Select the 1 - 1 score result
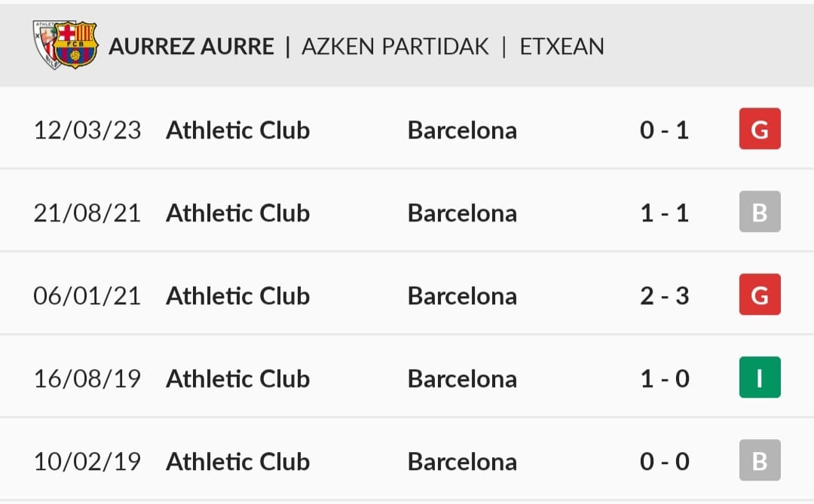The image size is (814, 504). tap(665, 212)
